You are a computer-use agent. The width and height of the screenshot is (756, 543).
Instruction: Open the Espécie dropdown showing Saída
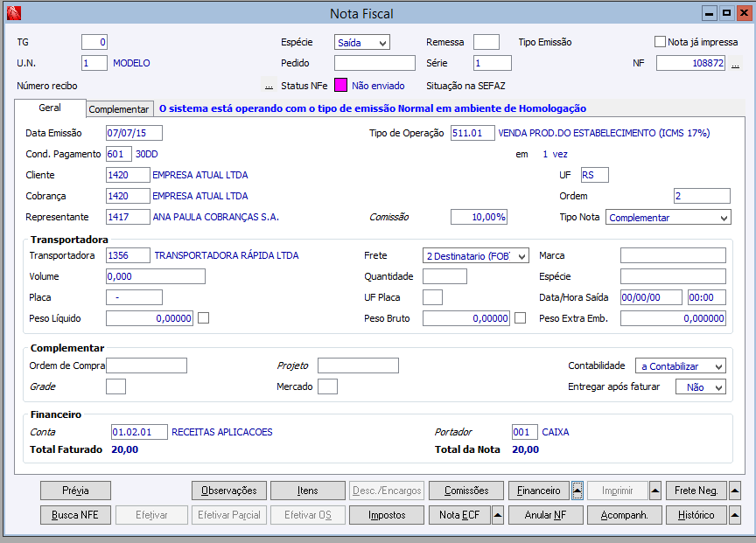coord(361,42)
